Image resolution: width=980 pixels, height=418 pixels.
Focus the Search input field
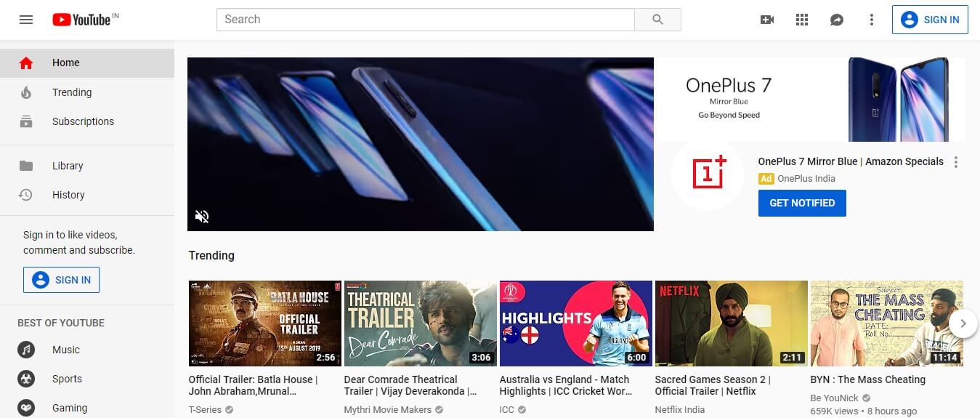[x=426, y=20]
